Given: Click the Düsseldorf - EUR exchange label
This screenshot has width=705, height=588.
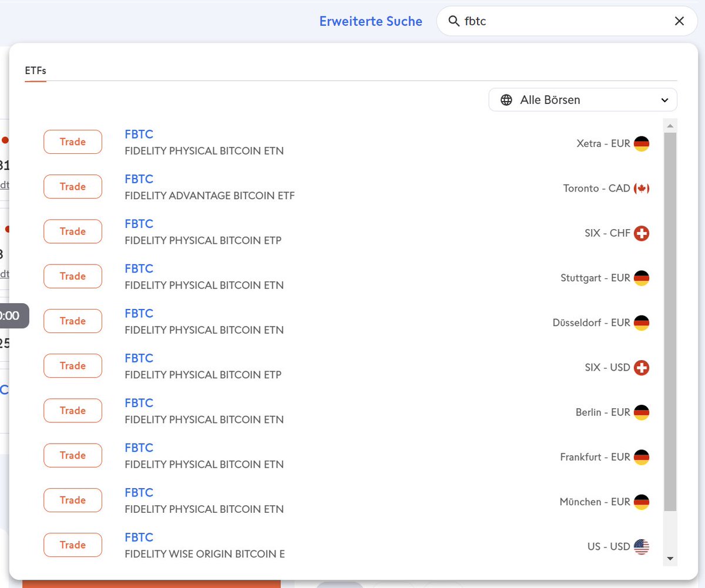Looking at the screenshot, I should 592,322.
